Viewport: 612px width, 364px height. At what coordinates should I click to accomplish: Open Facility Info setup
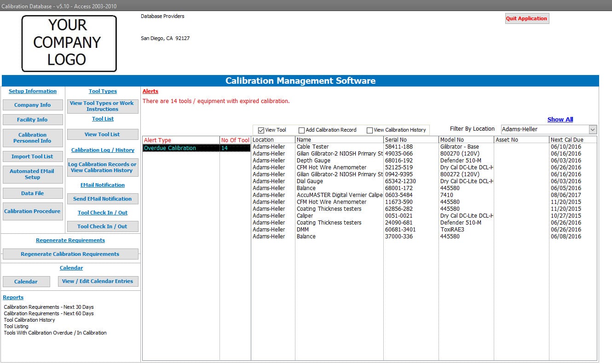[33, 120]
